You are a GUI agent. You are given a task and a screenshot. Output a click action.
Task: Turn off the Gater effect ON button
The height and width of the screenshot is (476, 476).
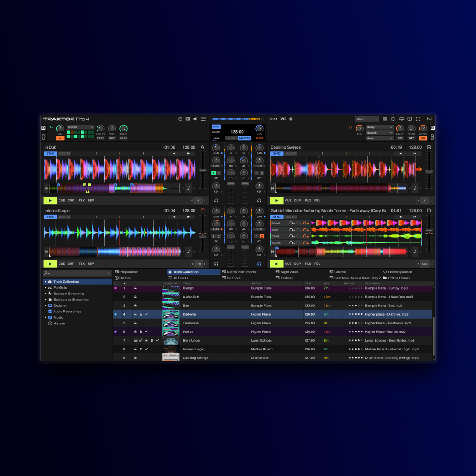(x=423, y=138)
